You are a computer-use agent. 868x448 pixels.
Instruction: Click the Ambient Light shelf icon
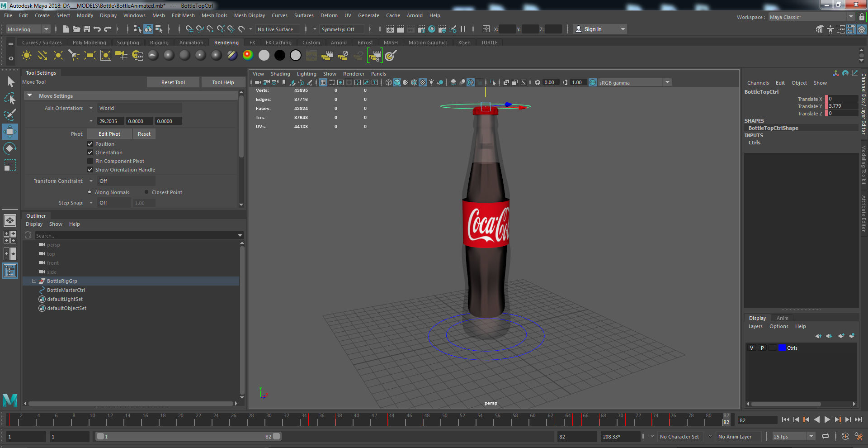click(27, 56)
